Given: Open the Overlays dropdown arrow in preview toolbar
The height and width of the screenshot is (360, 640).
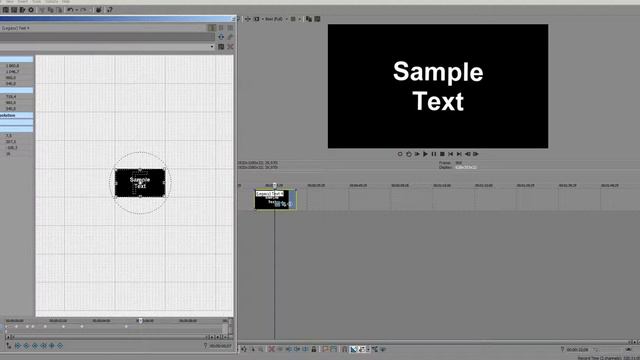Looking at the screenshot, I should pos(300,19).
